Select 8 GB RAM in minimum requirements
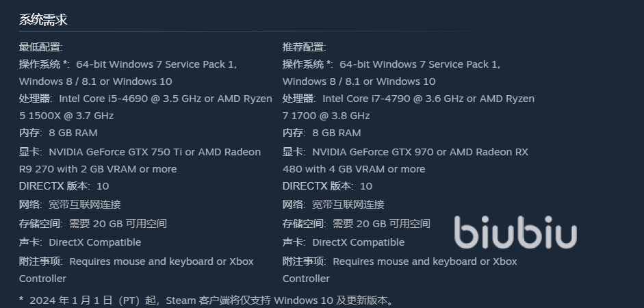This screenshot has width=644, height=308. 73,133
